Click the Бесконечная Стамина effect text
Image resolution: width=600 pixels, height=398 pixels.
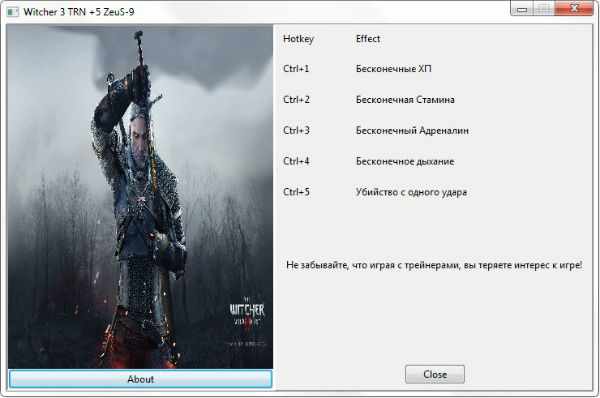coord(405,100)
